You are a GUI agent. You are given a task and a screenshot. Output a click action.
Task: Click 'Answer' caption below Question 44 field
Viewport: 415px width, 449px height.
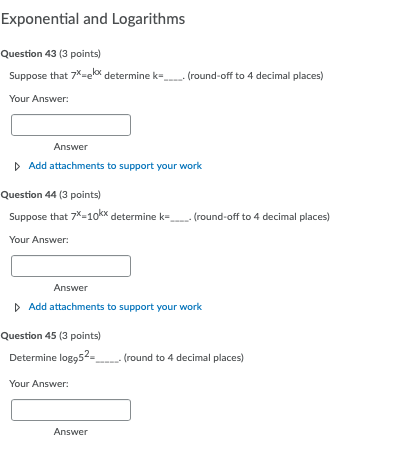pos(71,288)
